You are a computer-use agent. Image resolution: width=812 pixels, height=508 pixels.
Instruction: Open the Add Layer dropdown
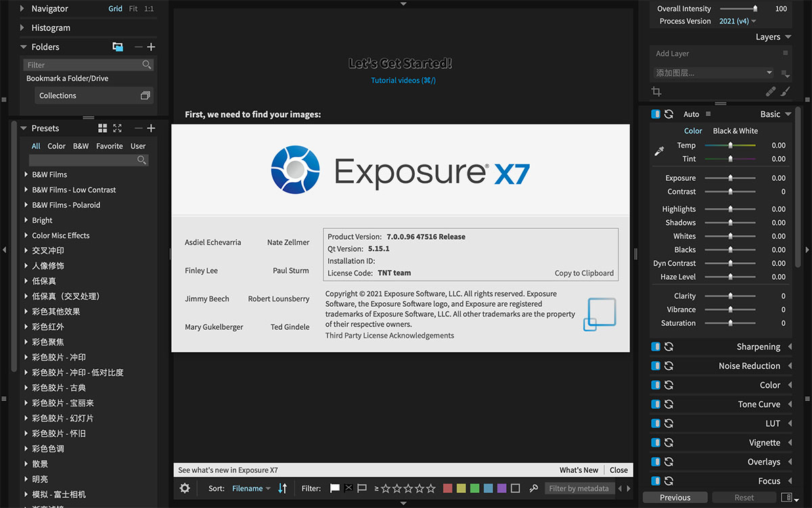click(x=714, y=73)
